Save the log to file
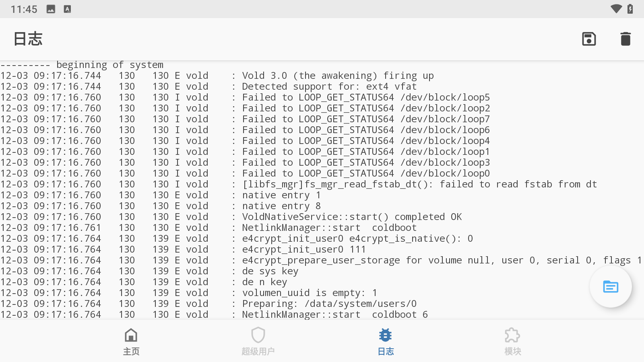The height and width of the screenshot is (362, 644). pos(589,39)
